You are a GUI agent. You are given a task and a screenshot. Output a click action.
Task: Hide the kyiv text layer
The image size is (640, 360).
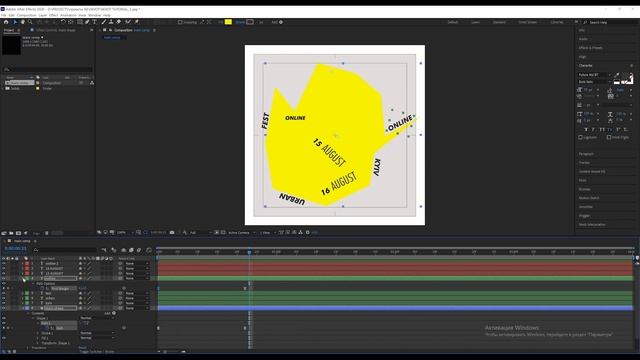pyautogui.click(x=4, y=303)
